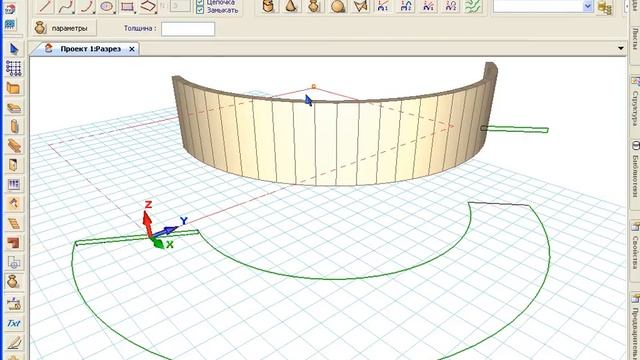Image resolution: width=640 pixels, height=360 pixels.
Task: Open the Листы side panel tab
Action: [635, 40]
